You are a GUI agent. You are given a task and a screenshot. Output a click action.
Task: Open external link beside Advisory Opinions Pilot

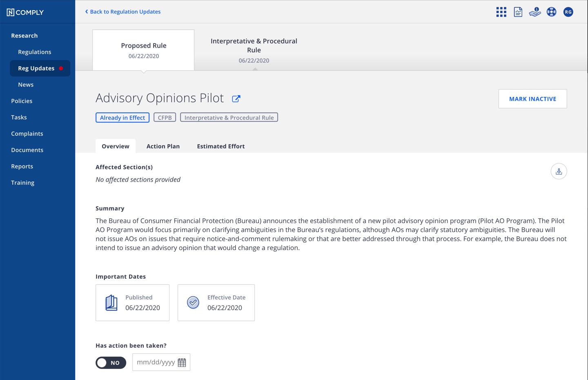click(x=236, y=98)
